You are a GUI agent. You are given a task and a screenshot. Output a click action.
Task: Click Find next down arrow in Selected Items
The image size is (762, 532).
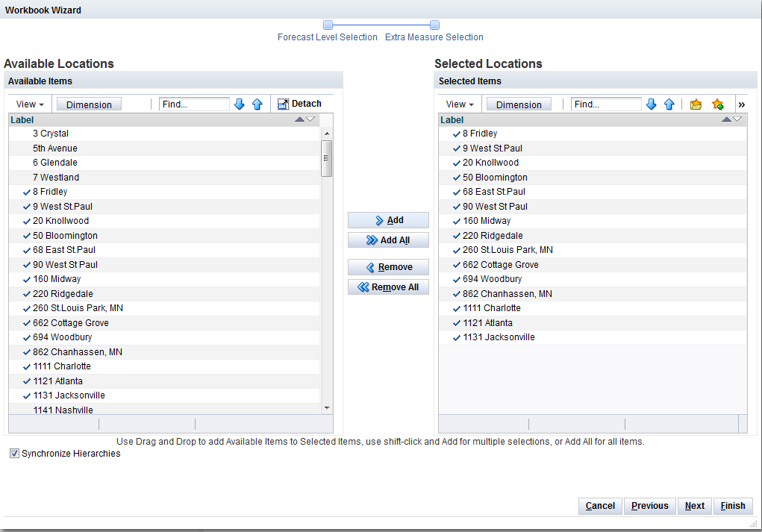652,104
